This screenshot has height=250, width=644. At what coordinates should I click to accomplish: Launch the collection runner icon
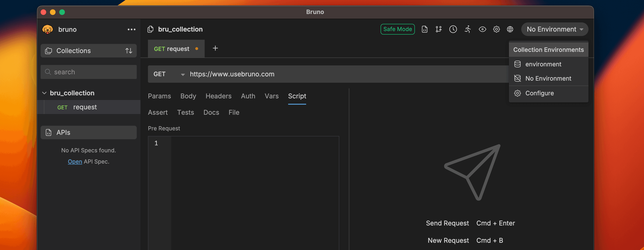point(468,29)
